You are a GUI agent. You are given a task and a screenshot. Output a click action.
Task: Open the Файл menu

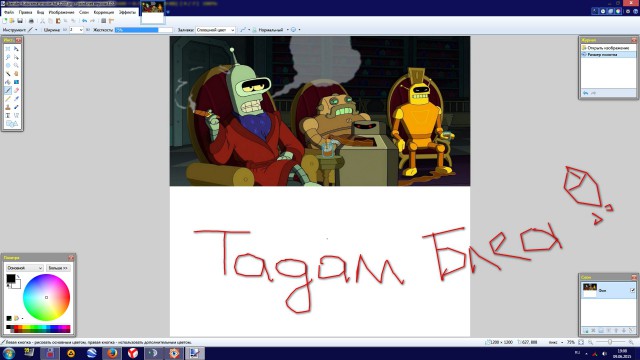click(x=9, y=12)
